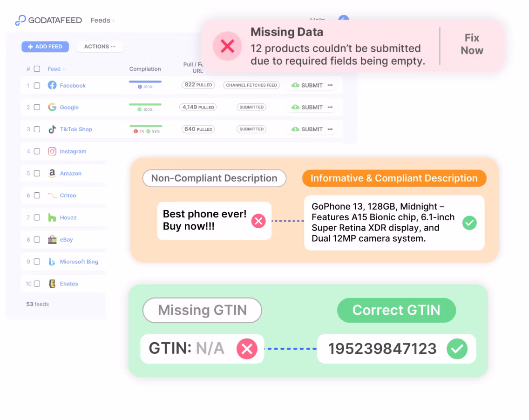The height and width of the screenshot is (420, 529).
Task: Click the cloud upload icon in Facebook row
Action: pos(295,85)
